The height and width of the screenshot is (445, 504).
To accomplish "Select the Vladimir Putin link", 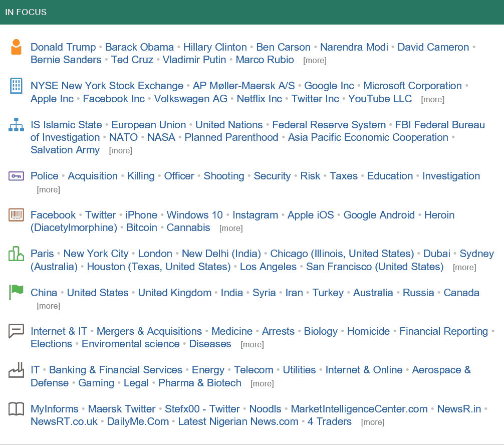I will [x=194, y=60].
